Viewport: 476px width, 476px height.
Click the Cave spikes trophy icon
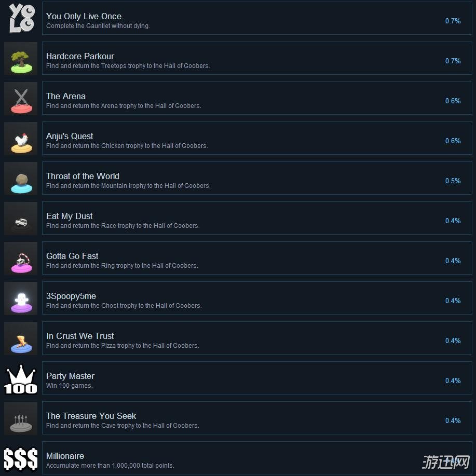click(21, 419)
